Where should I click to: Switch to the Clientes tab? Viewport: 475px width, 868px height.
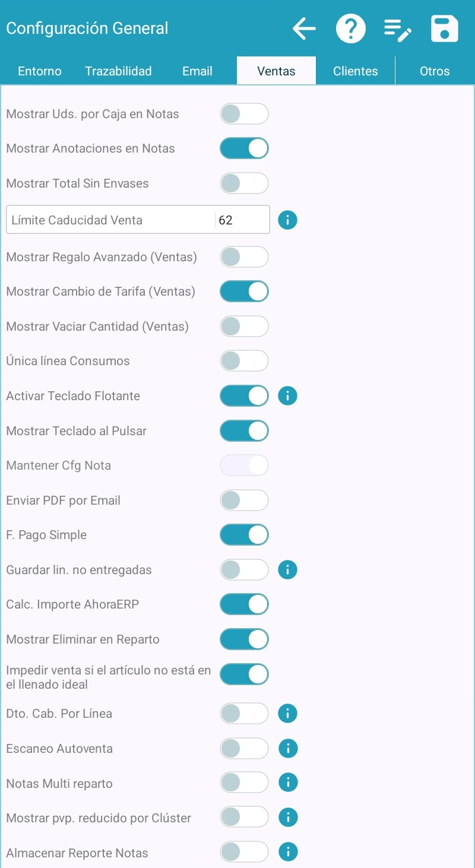[x=355, y=71]
